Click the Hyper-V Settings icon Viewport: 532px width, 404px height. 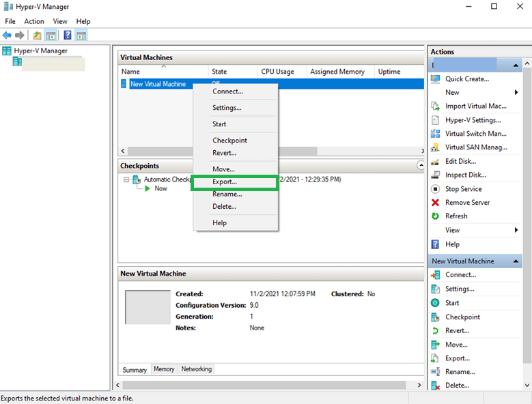tap(435, 120)
